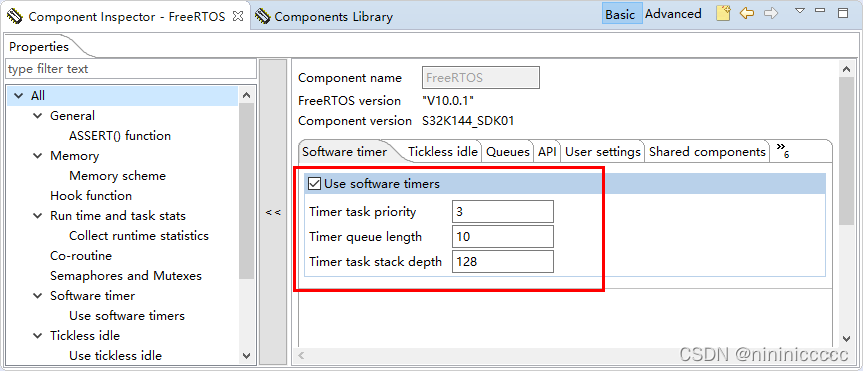Screen dimensions: 863x371
Task: Open the Queues tab
Action: (508, 151)
